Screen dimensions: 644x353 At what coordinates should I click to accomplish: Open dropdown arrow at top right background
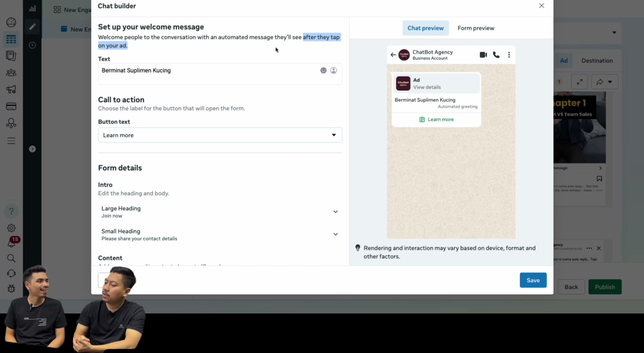click(x=614, y=32)
